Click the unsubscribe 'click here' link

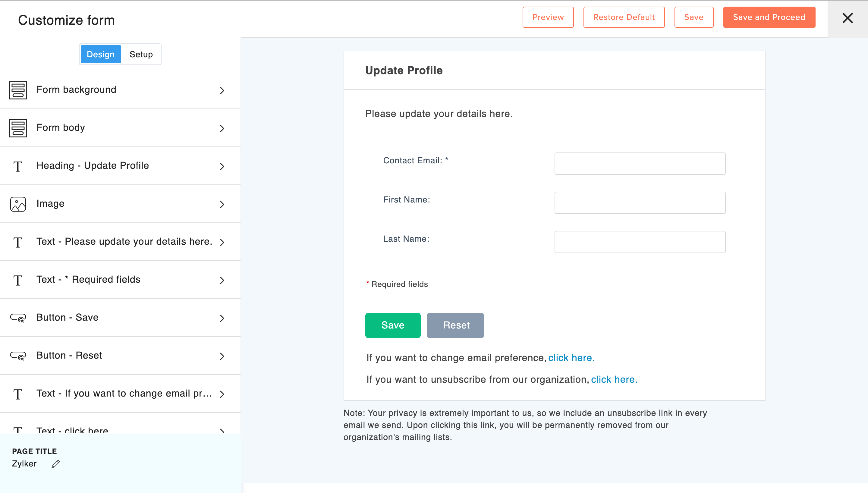coord(614,380)
